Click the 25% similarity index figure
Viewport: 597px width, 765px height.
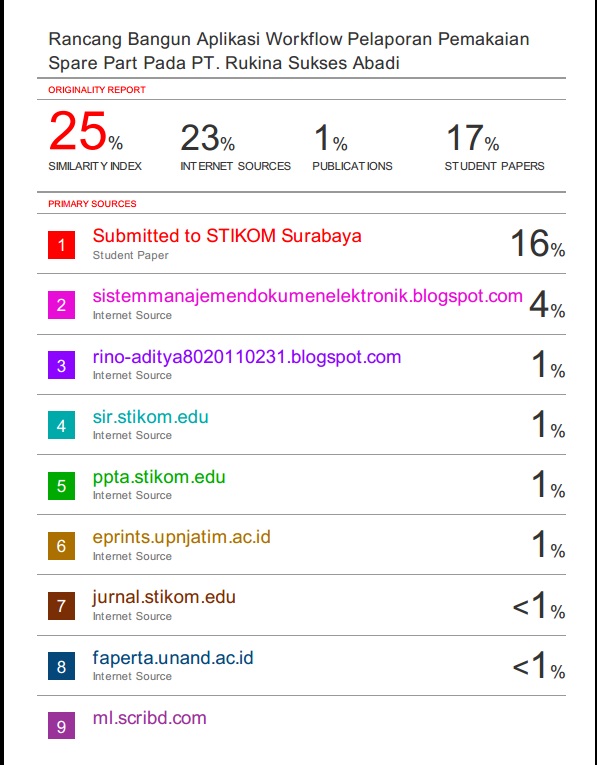pos(86,131)
